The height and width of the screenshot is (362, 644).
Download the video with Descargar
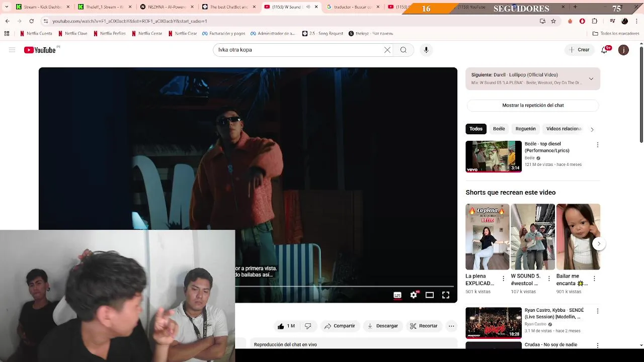tap(383, 326)
